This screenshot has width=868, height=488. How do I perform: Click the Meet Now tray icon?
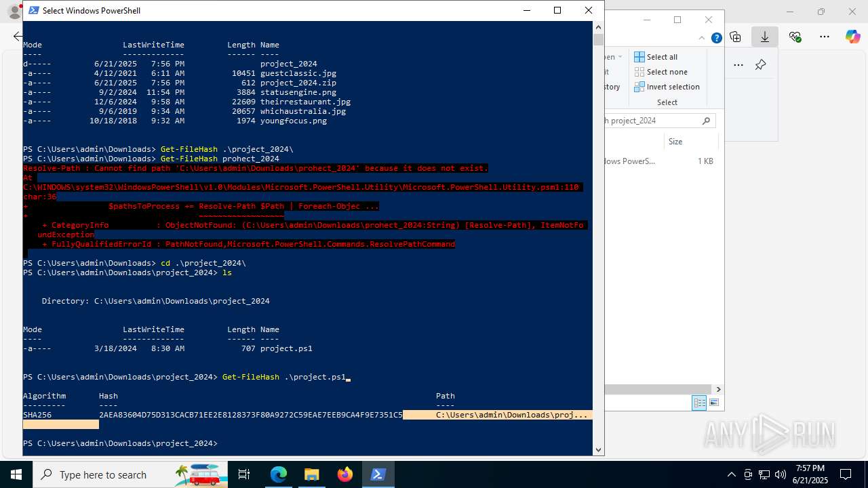(x=748, y=474)
